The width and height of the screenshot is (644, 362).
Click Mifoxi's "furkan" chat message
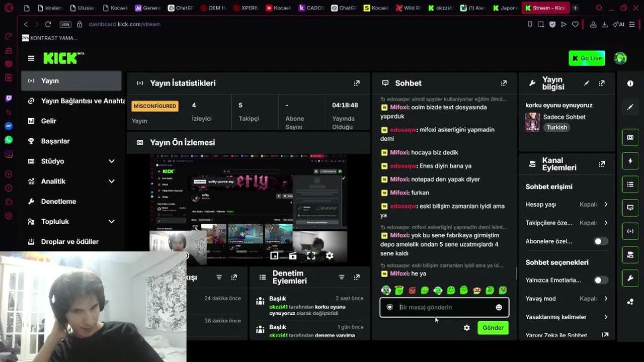tap(420, 193)
